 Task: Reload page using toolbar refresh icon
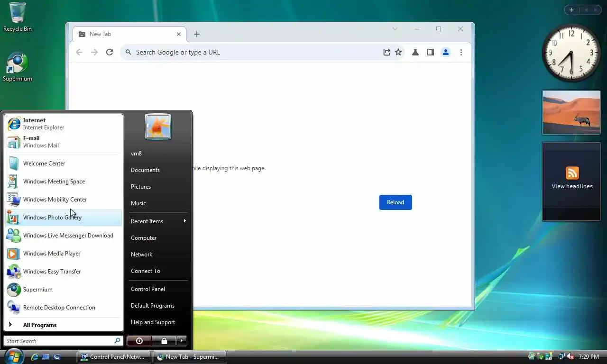pyautogui.click(x=110, y=52)
